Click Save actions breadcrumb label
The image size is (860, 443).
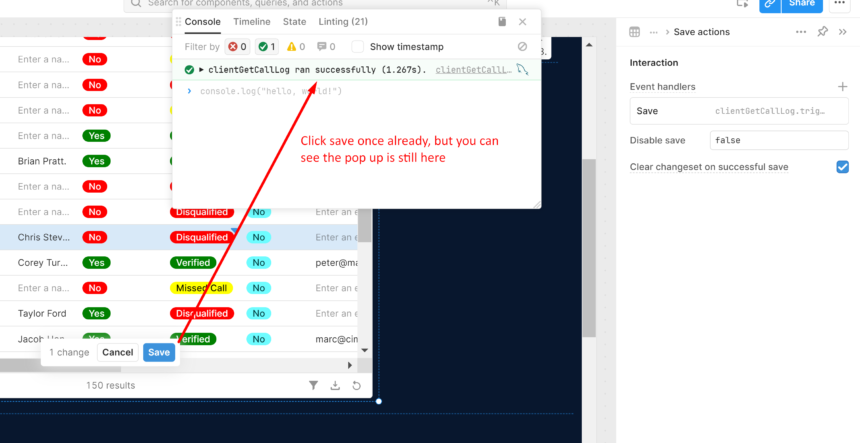(701, 32)
